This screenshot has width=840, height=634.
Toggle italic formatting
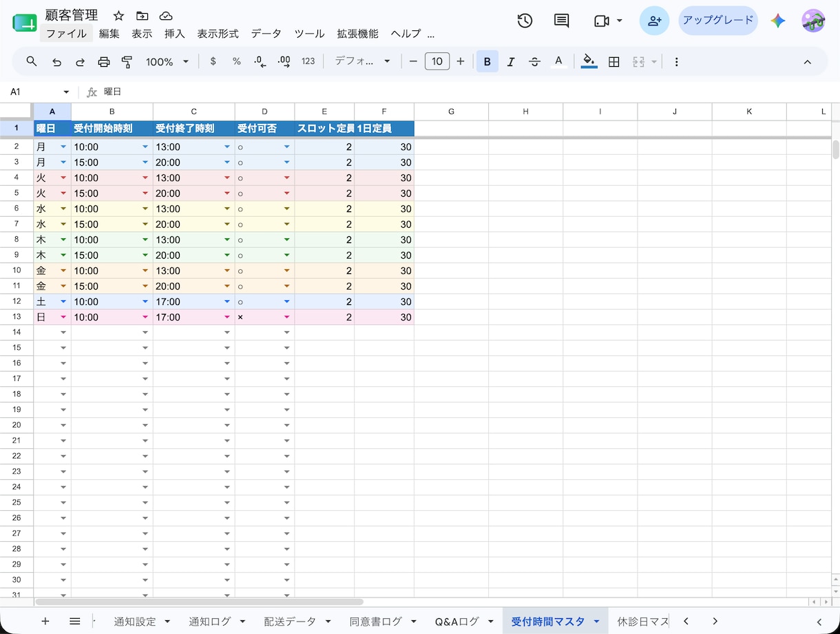pyautogui.click(x=511, y=61)
